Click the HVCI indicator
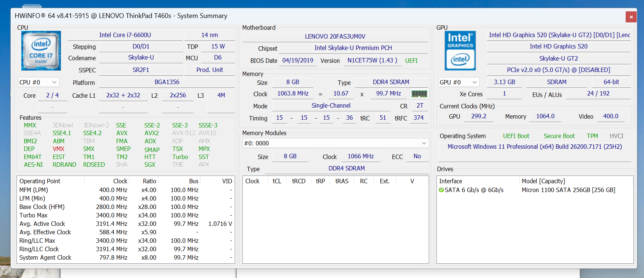Screen dimensions: 644x278 coord(616,136)
